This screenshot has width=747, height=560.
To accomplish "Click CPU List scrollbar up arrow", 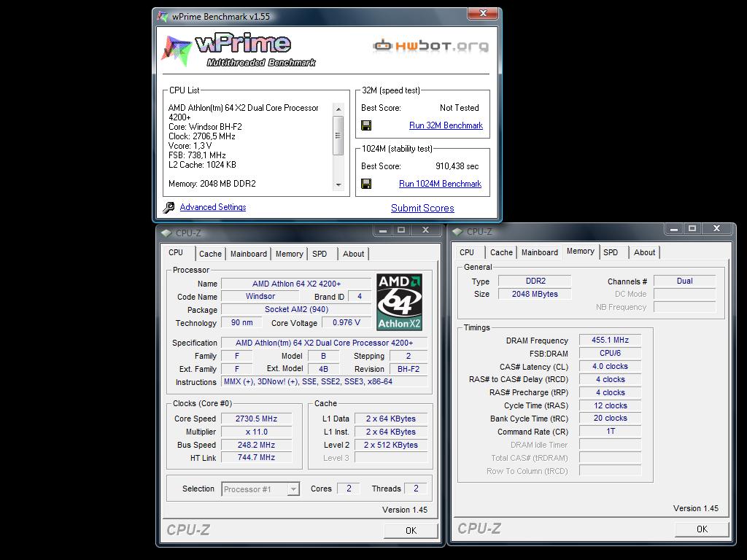I will point(338,109).
